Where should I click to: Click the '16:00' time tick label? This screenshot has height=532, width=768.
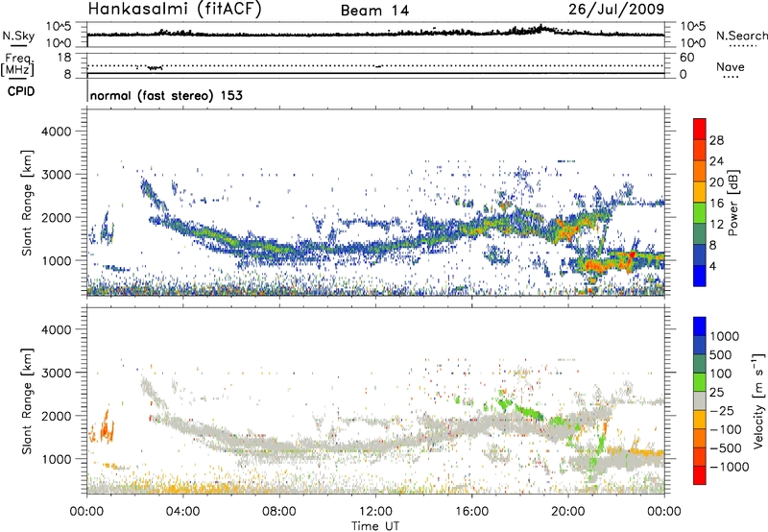click(x=471, y=512)
